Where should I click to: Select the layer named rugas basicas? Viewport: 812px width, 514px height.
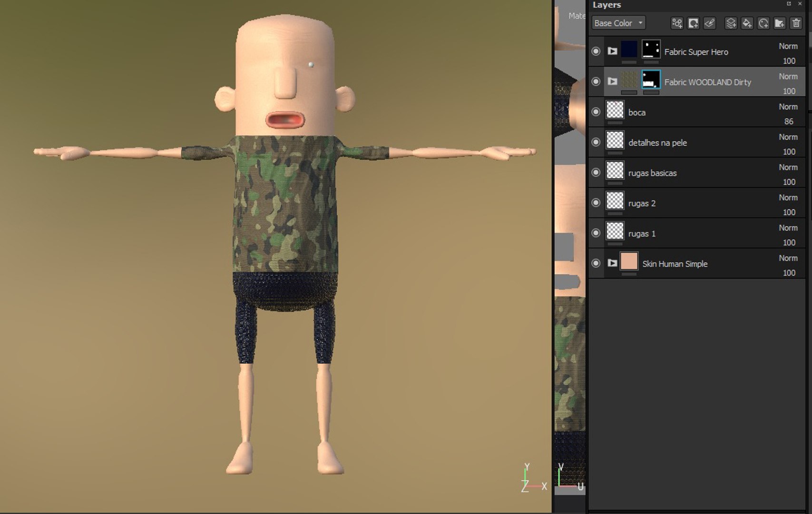tap(652, 173)
